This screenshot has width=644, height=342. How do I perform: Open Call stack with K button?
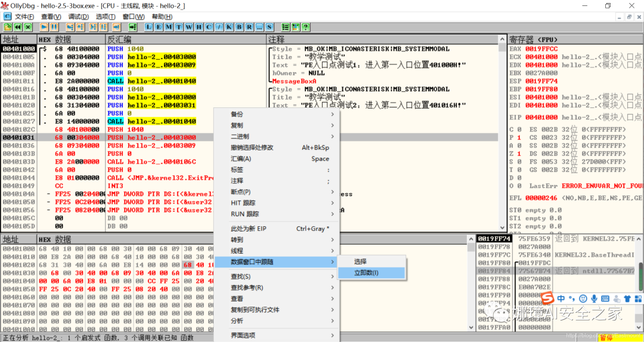pos(229,27)
